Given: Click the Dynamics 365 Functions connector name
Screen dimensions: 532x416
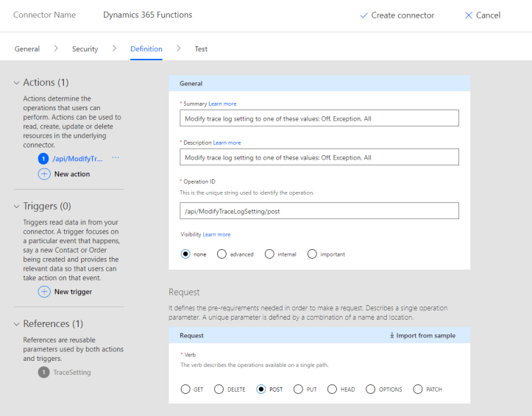Looking at the screenshot, I should click(148, 15).
